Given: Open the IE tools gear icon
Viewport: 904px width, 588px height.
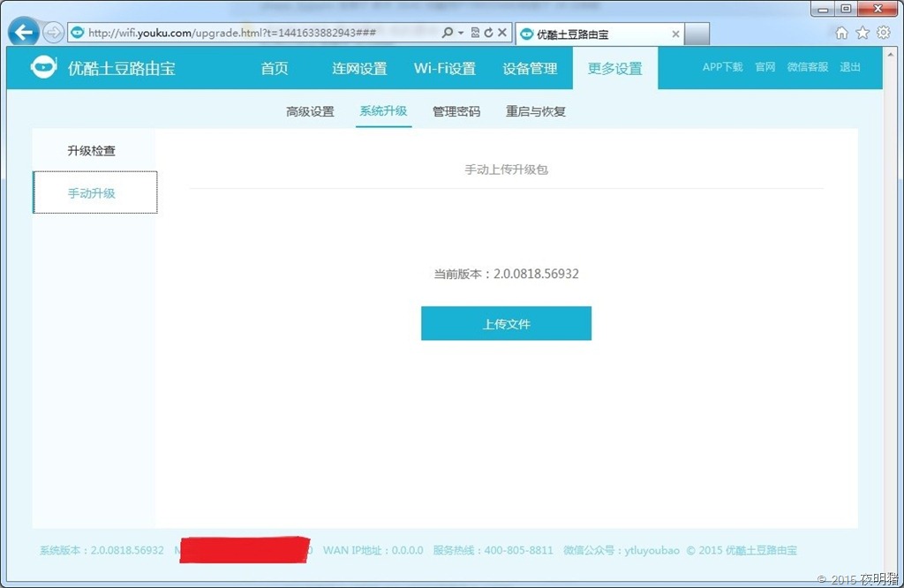Looking at the screenshot, I should click(x=883, y=33).
